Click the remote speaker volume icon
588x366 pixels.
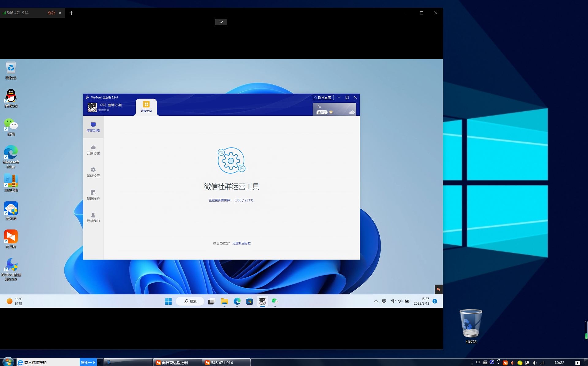pyautogui.click(x=400, y=301)
